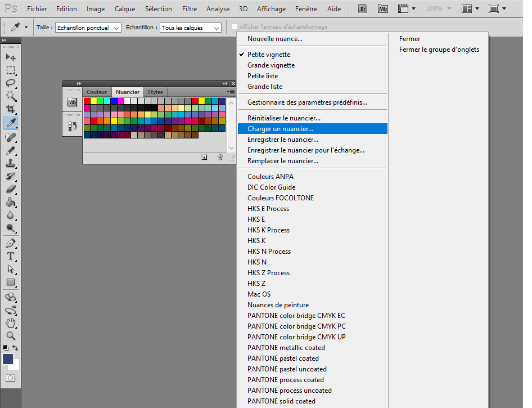This screenshot has width=532, height=408.
Task: Click Fermer le groupe d'onglets
Action: tap(439, 50)
